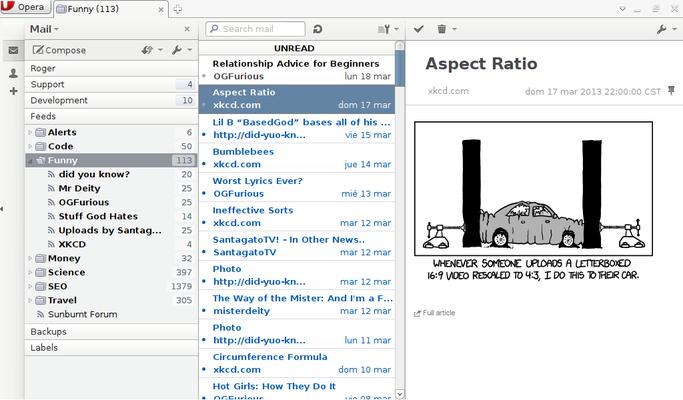Open the Stuff God Hates feed
The width and height of the screenshot is (683, 400).
point(111,216)
